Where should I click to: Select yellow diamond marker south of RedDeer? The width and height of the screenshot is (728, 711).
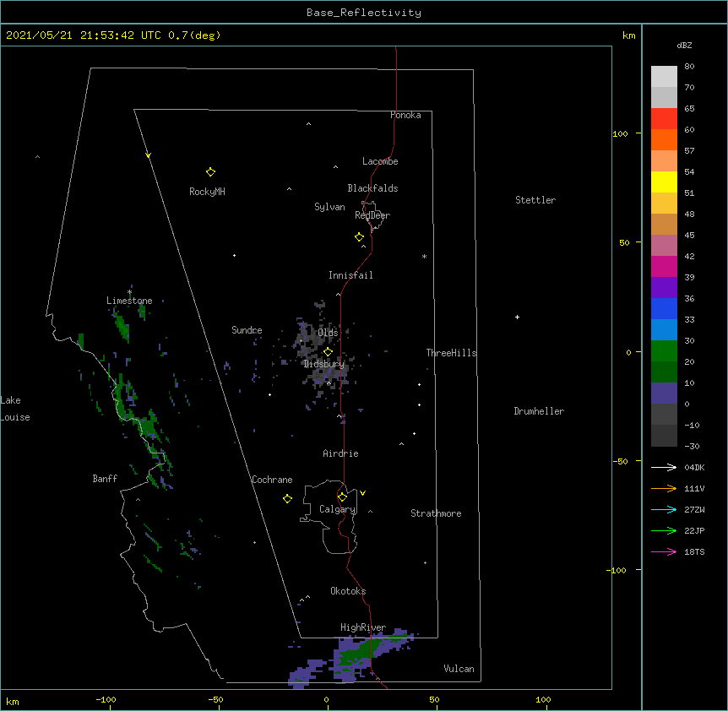pyautogui.click(x=360, y=237)
